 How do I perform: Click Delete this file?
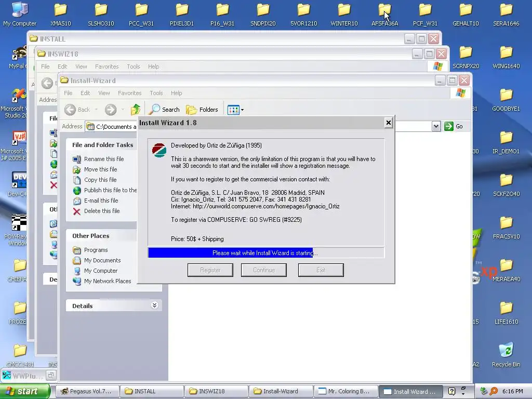pyautogui.click(x=102, y=211)
